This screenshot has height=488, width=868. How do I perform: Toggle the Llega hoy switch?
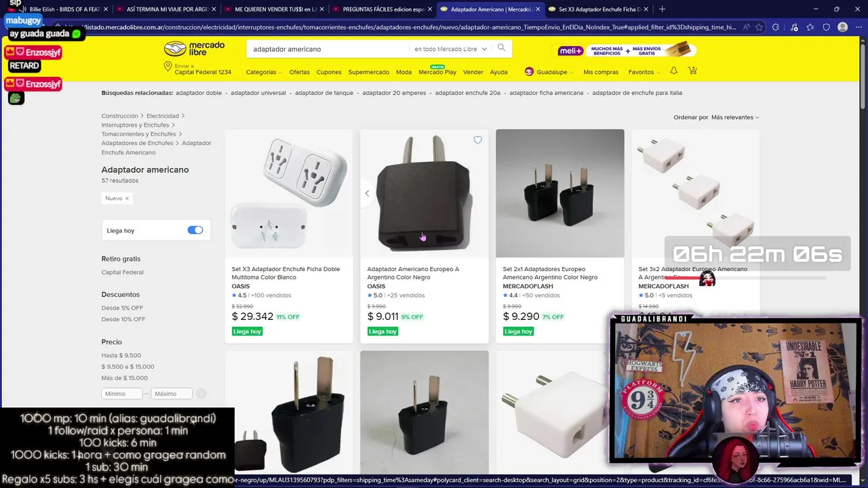coord(195,230)
